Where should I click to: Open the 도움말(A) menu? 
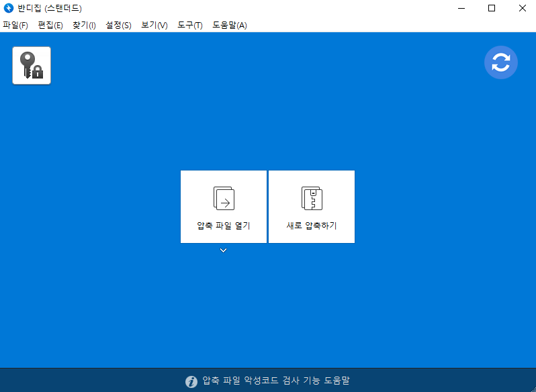(x=229, y=26)
